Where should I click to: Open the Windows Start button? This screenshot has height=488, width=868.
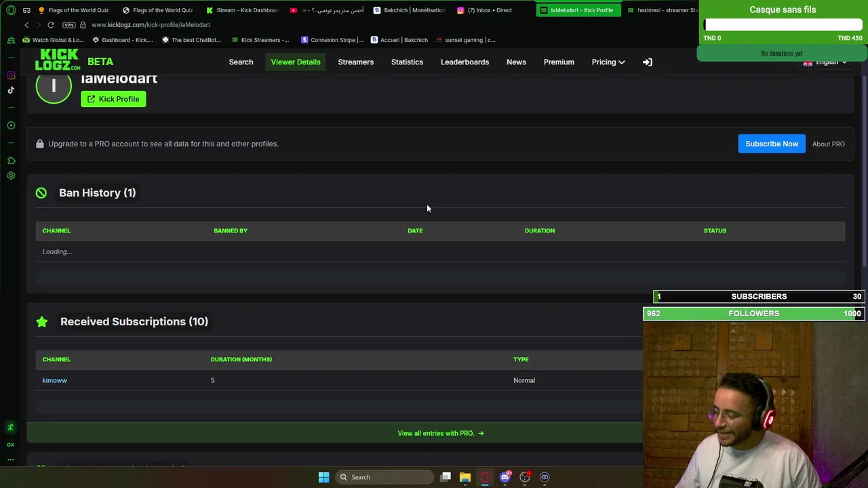point(323,477)
